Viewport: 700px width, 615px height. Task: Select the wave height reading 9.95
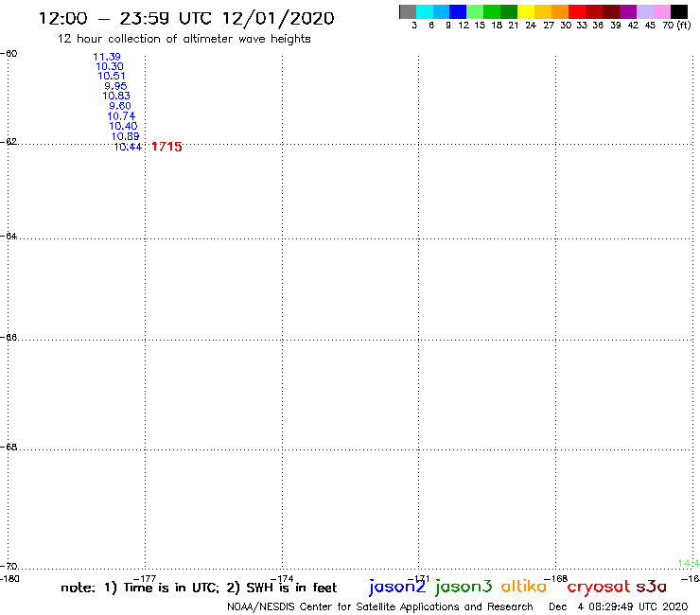tap(115, 86)
